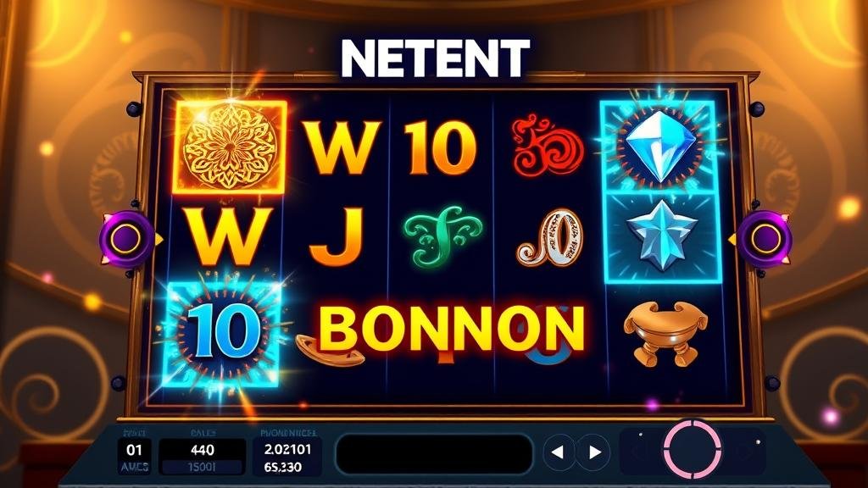868x488 pixels.
Task: Click the left purple payline orb
Action: click(x=127, y=239)
